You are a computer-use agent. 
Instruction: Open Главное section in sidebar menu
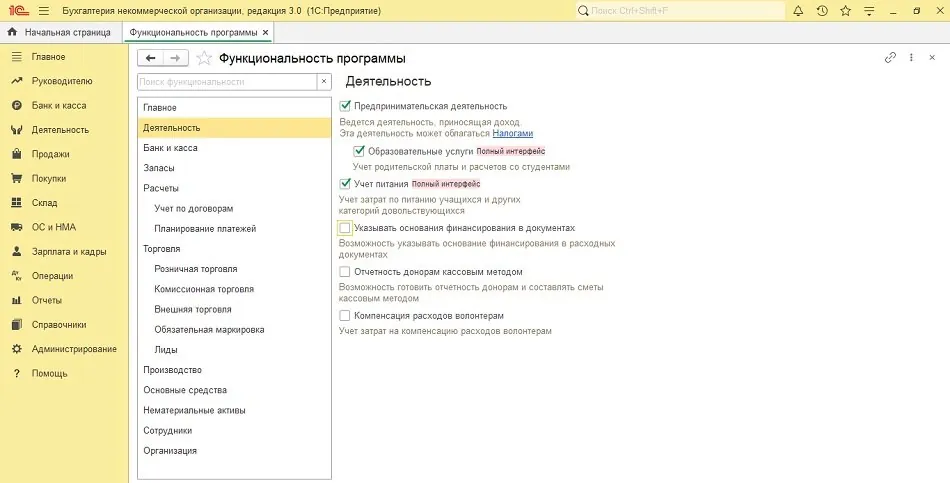pyautogui.click(x=48, y=56)
